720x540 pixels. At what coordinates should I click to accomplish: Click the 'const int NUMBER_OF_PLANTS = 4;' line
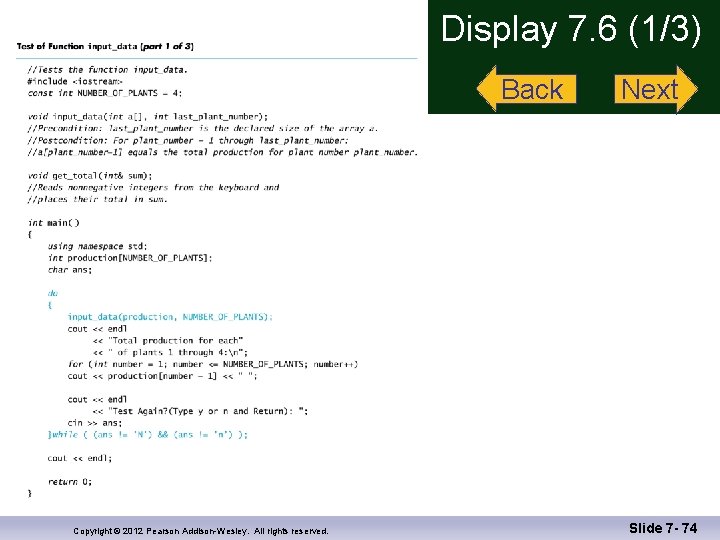click(x=105, y=93)
